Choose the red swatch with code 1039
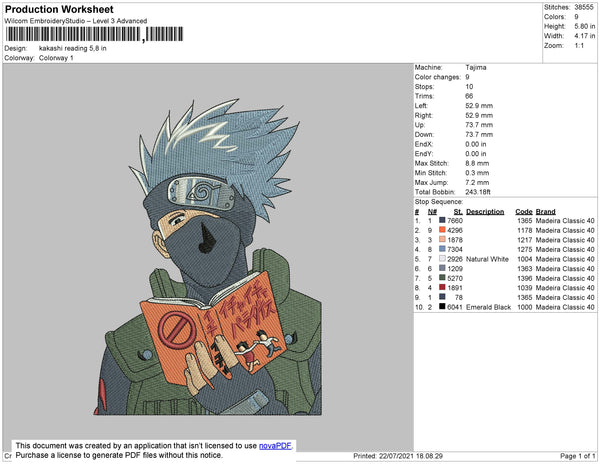This screenshot has height=464, width=600. tap(442, 287)
